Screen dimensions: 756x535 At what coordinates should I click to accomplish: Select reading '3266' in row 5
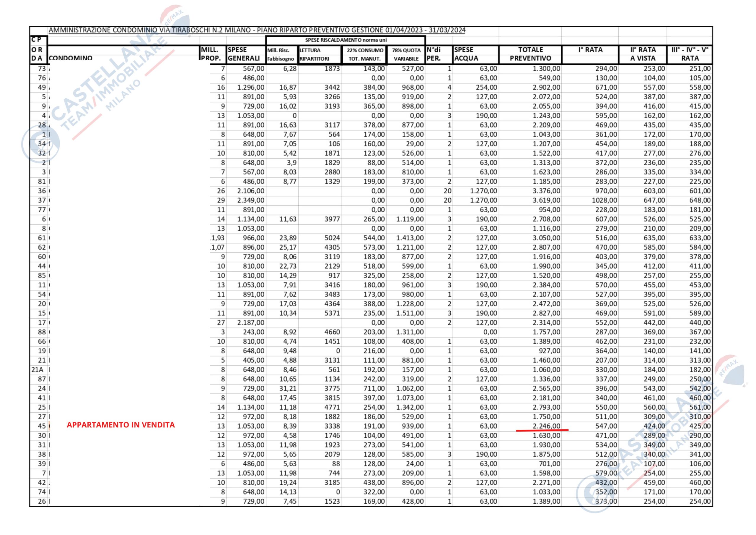332,97
